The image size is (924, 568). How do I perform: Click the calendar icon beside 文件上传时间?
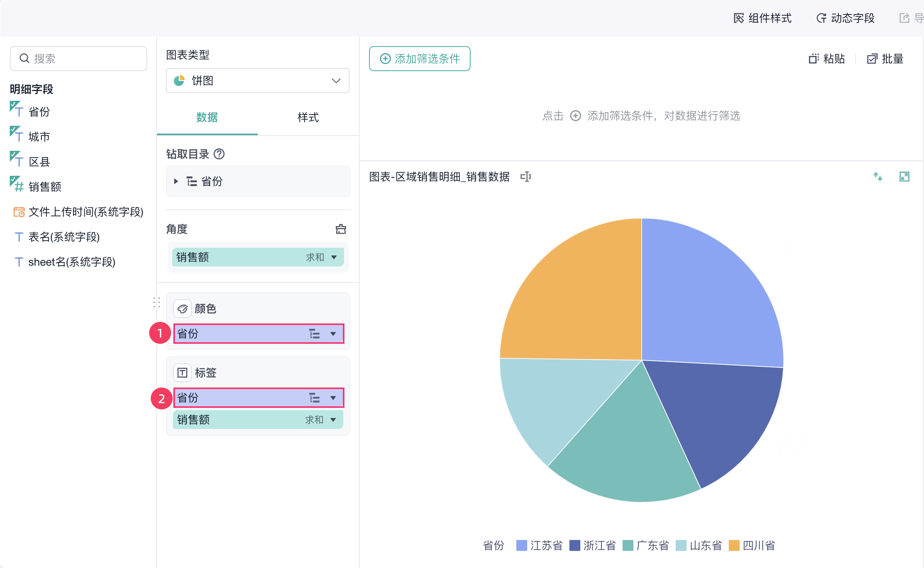tap(19, 212)
